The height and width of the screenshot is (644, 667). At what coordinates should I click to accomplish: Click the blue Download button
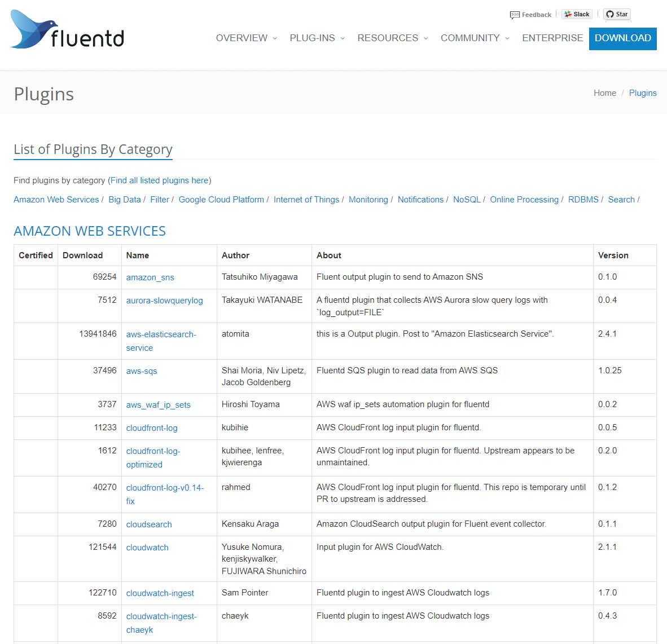(622, 38)
